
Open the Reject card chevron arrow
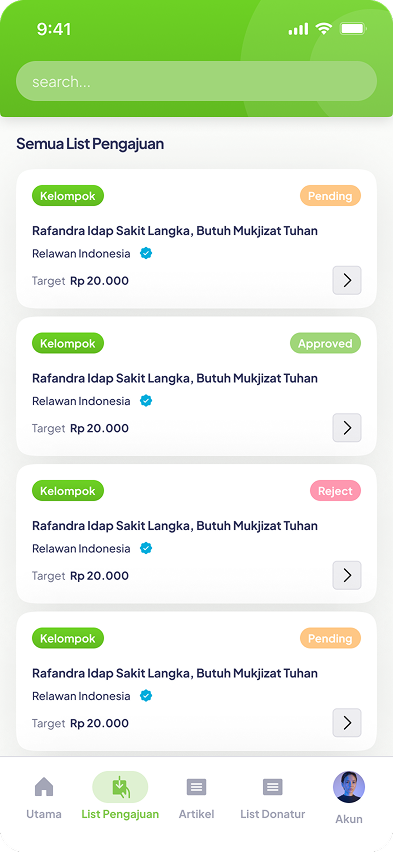[x=347, y=575]
